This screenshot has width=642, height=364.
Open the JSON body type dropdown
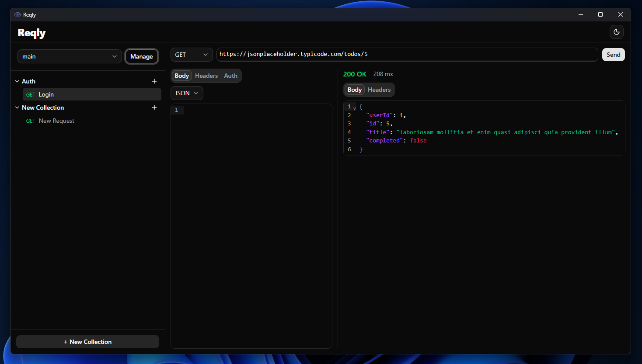pyautogui.click(x=187, y=93)
